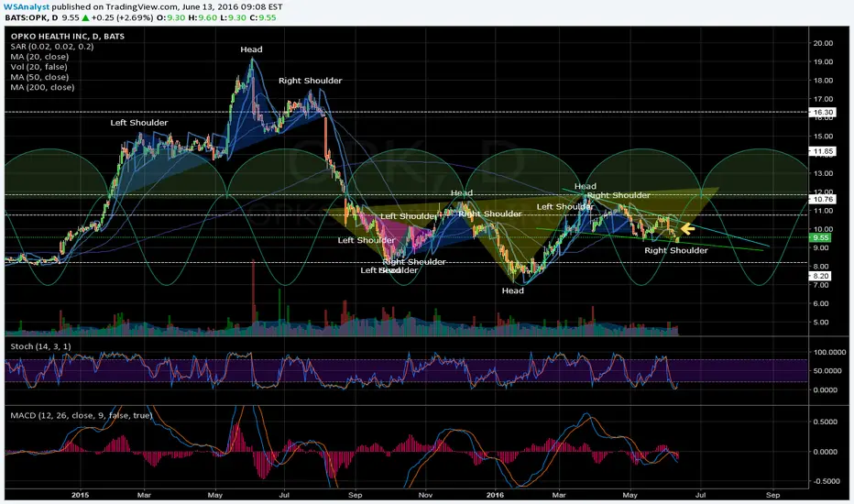This screenshot has width=854, height=504.
Task: Click the 8.20 horizontal line price tag
Action: [x=821, y=276]
